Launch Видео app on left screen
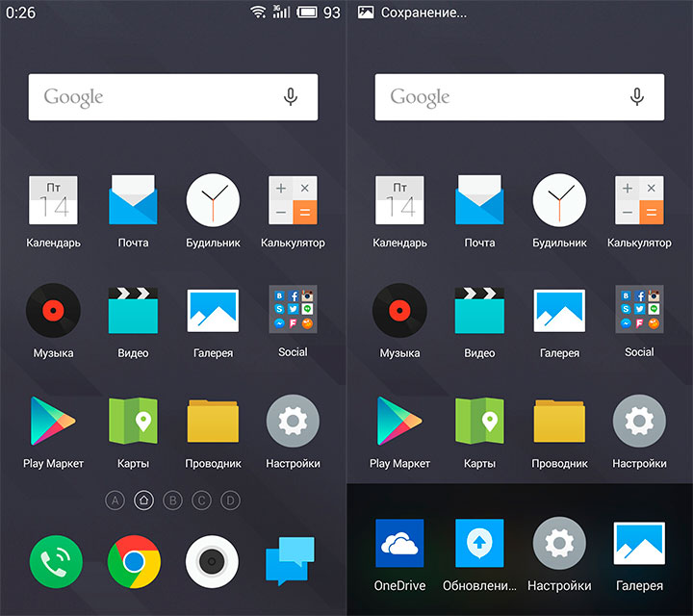The image size is (693, 616). (133, 310)
